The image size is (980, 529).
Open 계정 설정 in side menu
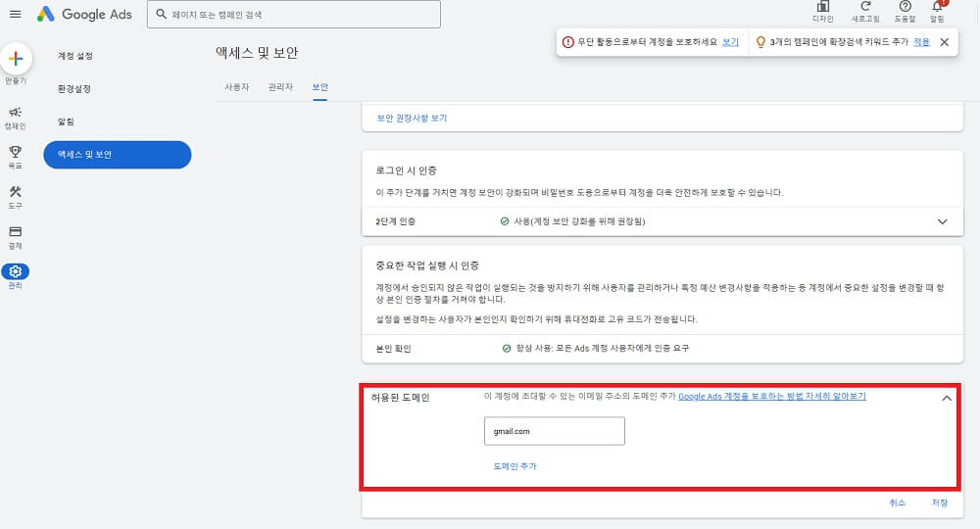tap(75, 56)
